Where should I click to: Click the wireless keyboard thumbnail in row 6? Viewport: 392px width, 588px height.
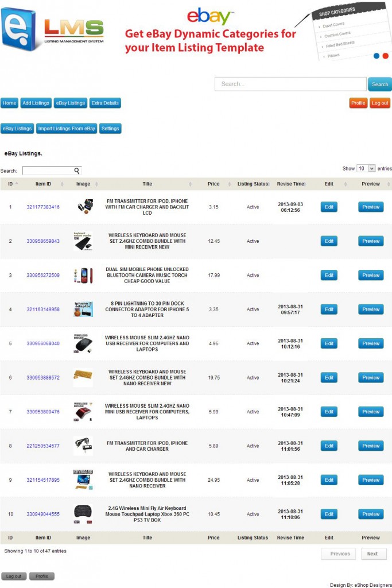(x=83, y=377)
